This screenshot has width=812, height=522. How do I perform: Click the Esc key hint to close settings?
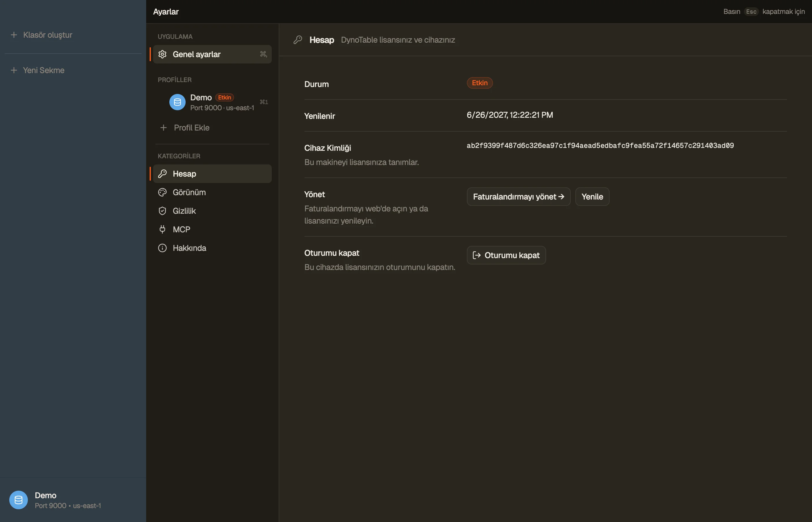[751, 12]
